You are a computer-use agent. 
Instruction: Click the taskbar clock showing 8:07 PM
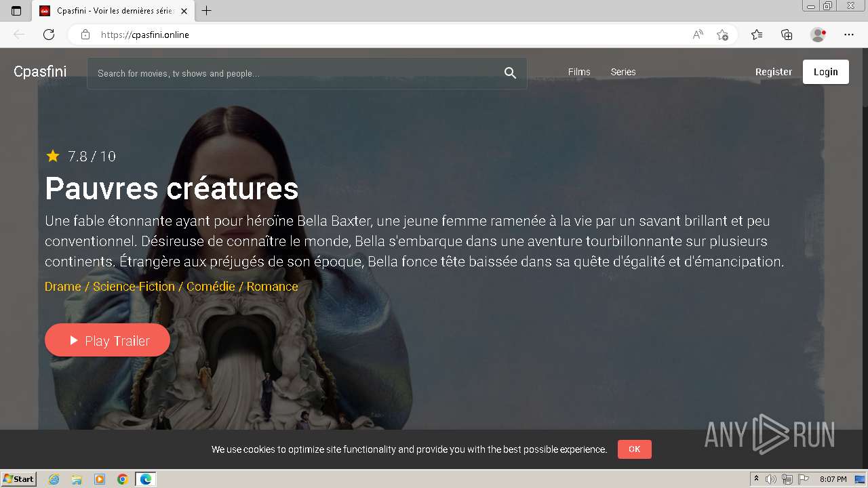coord(833,479)
